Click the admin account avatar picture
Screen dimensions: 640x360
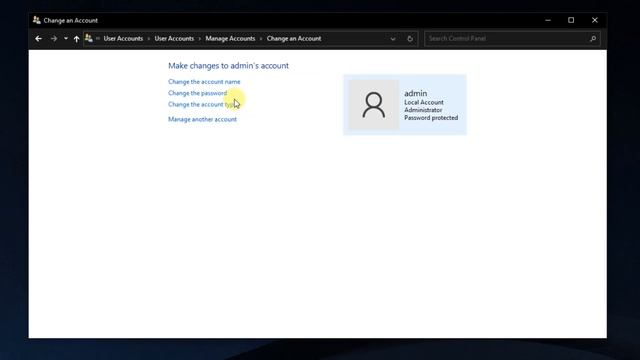tap(373, 105)
